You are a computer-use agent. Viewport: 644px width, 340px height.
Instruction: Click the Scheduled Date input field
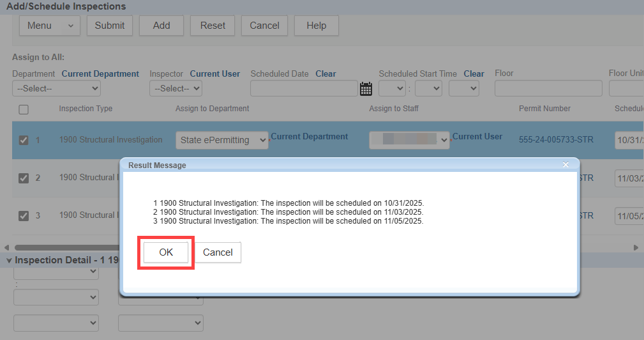[x=303, y=88]
